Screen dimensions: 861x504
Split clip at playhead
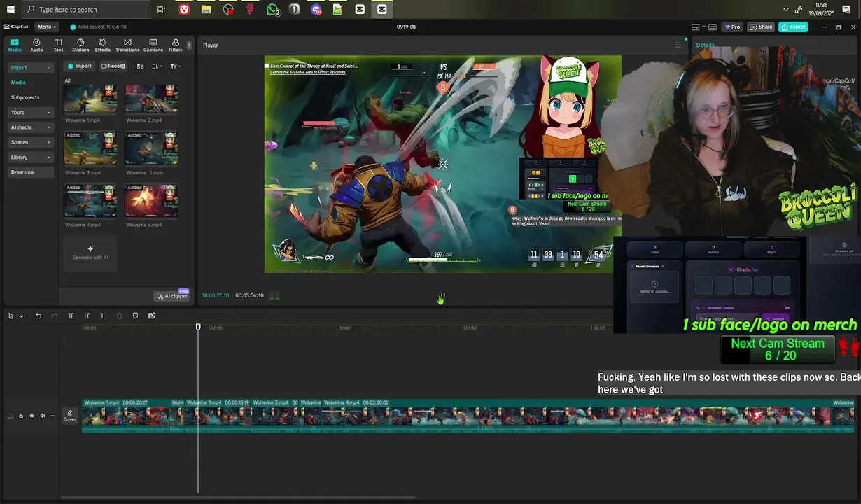pos(71,316)
